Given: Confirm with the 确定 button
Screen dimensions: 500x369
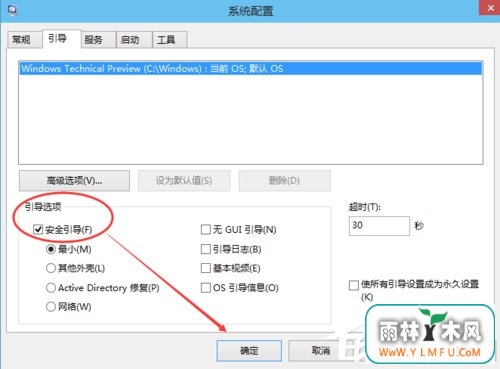Looking at the screenshot, I should click(249, 351).
